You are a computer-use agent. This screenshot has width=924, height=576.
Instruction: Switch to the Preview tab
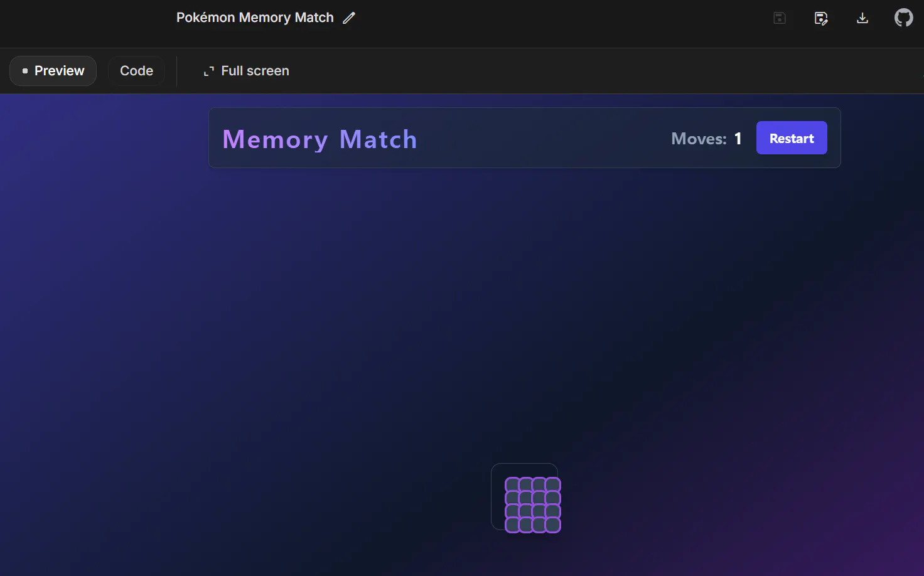pyautogui.click(x=53, y=71)
